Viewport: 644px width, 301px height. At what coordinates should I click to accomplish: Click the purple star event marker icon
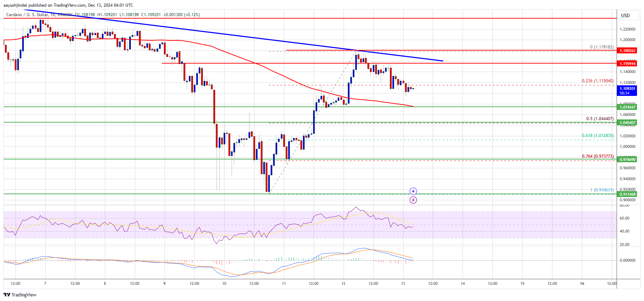coord(413,191)
